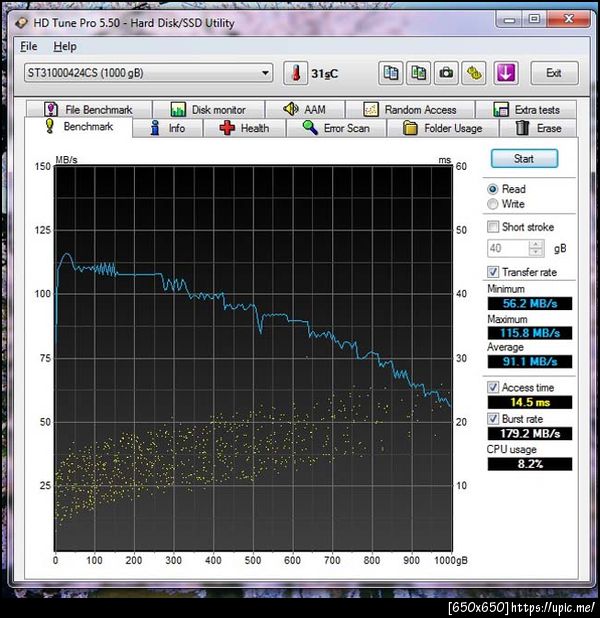The height and width of the screenshot is (618, 600).
Task: Save screenshot with the camera icon
Action: pyautogui.click(x=446, y=73)
